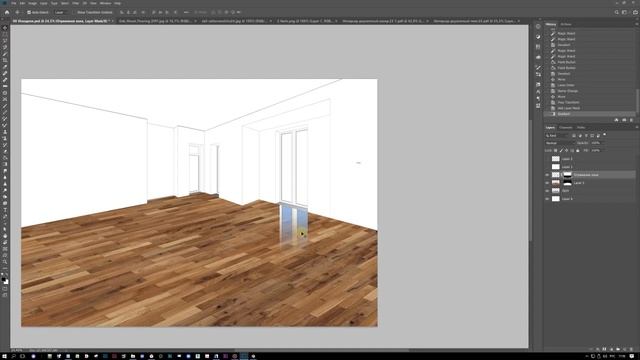Open the Image menu
The image size is (640, 360).
coord(32,3)
